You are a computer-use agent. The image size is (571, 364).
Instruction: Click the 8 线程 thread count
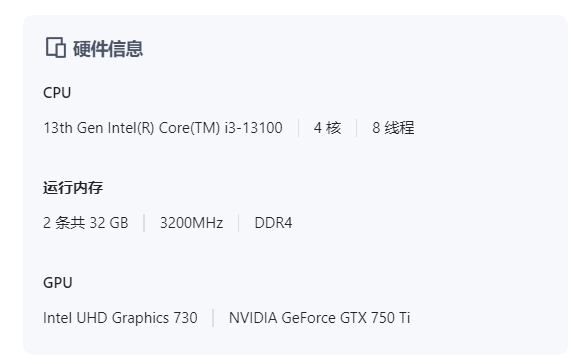(x=393, y=128)
